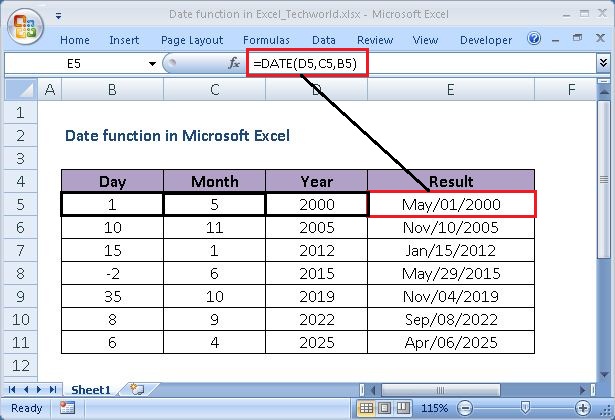Image resolution: width=615 pixels, height=420 pixels.
Task: Click the Month header cell
Action: click(x=215, y=182)
